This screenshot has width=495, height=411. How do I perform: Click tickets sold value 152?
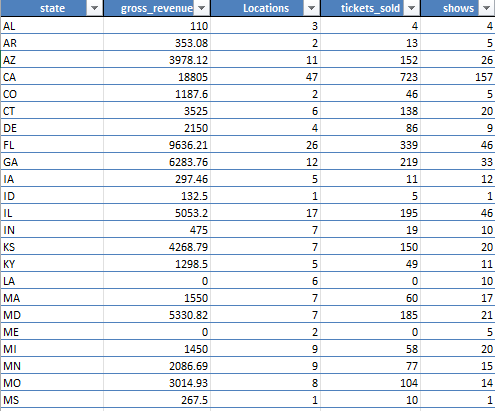tap(409, 60)
